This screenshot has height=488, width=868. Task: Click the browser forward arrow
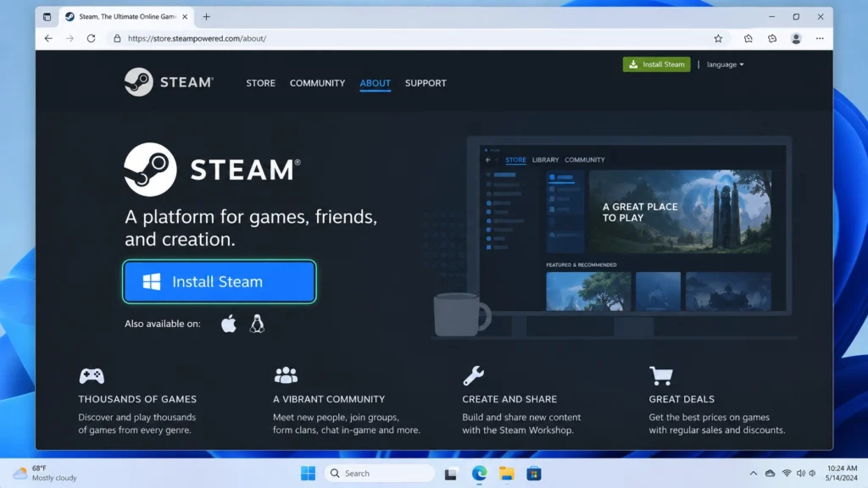(x=70, y=38)
